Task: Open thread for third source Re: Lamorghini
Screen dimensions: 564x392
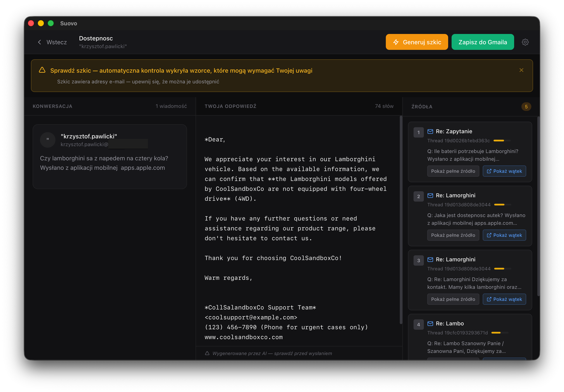Action: click(x=504, y=299)
